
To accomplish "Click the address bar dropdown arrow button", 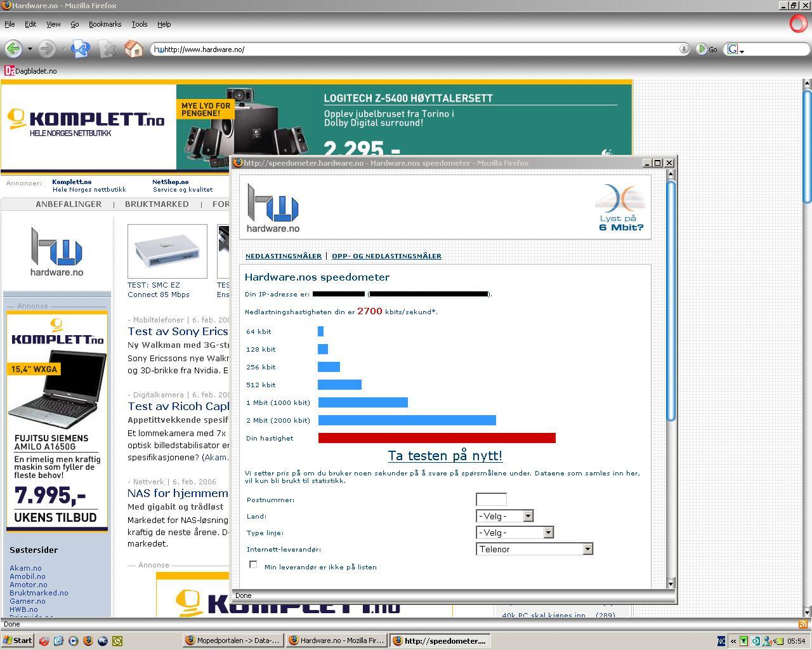I will coord(684,49).
